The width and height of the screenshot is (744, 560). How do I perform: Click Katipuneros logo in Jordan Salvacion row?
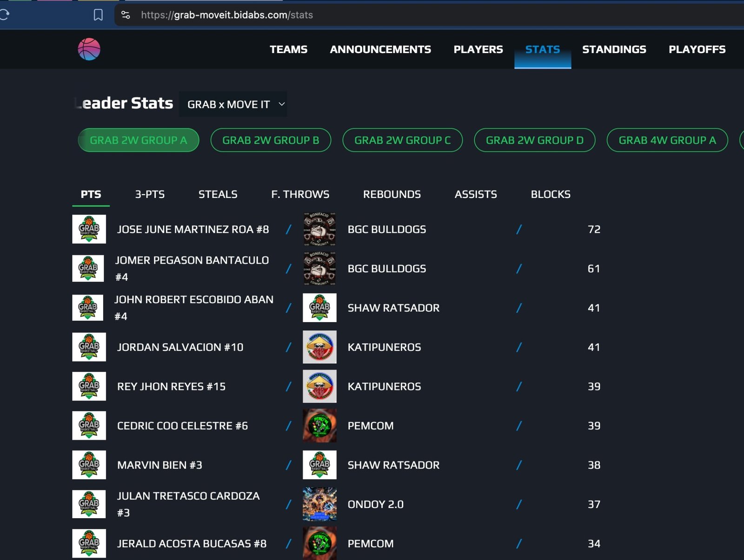(x=319, y=347)
